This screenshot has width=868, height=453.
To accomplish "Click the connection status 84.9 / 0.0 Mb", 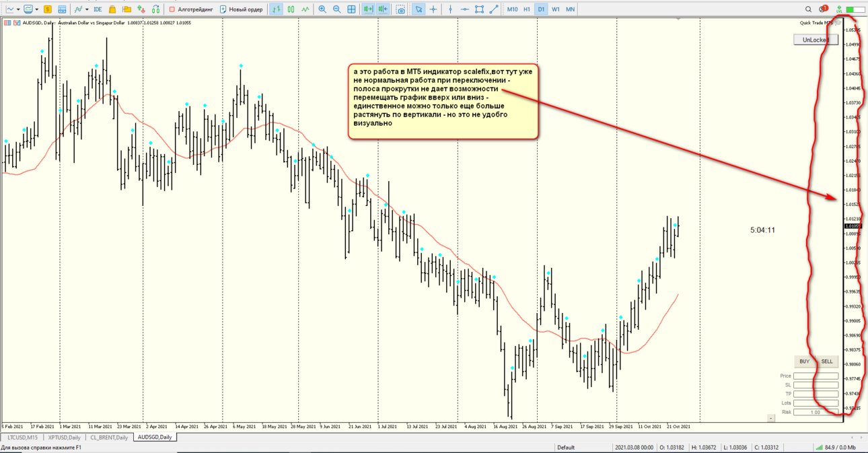I will 836,448.
